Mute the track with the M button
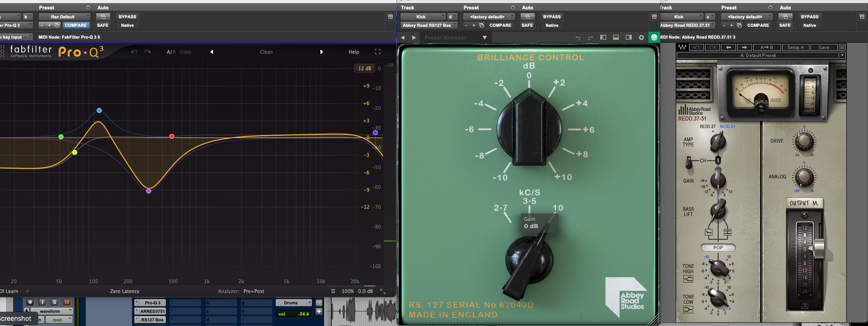This screenshot has height=326, width=868. click(67, 302)
